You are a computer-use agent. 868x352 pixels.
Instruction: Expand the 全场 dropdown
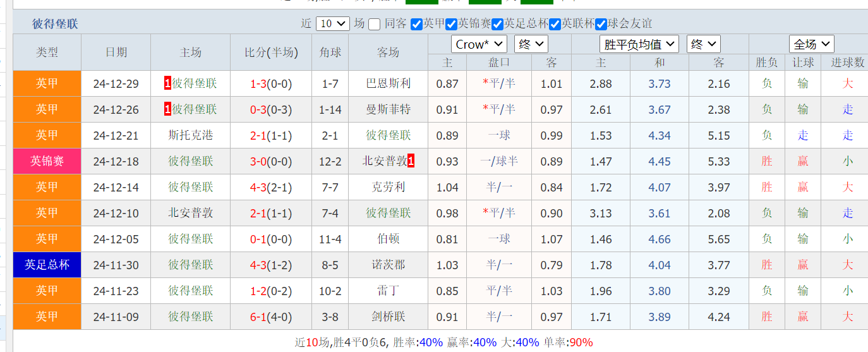812,44
